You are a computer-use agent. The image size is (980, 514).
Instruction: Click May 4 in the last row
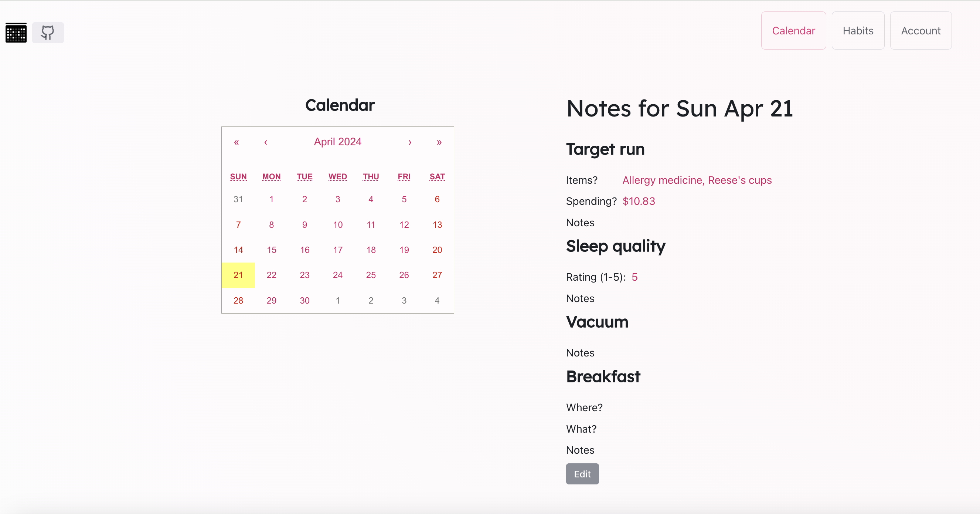(x=437, y=300)
